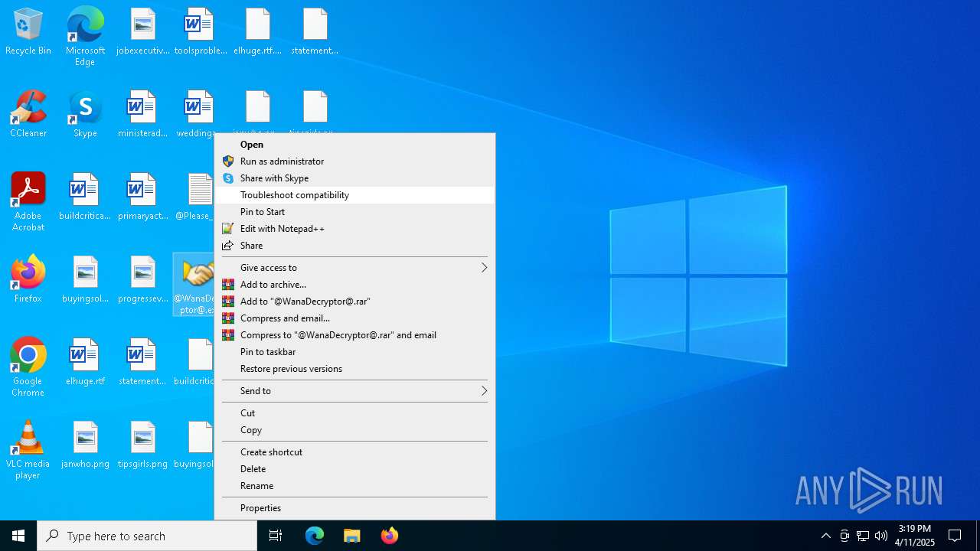Select the buyingsol... image file beside Firefox
The image size is (980, 551).
(x=85, y=280)
